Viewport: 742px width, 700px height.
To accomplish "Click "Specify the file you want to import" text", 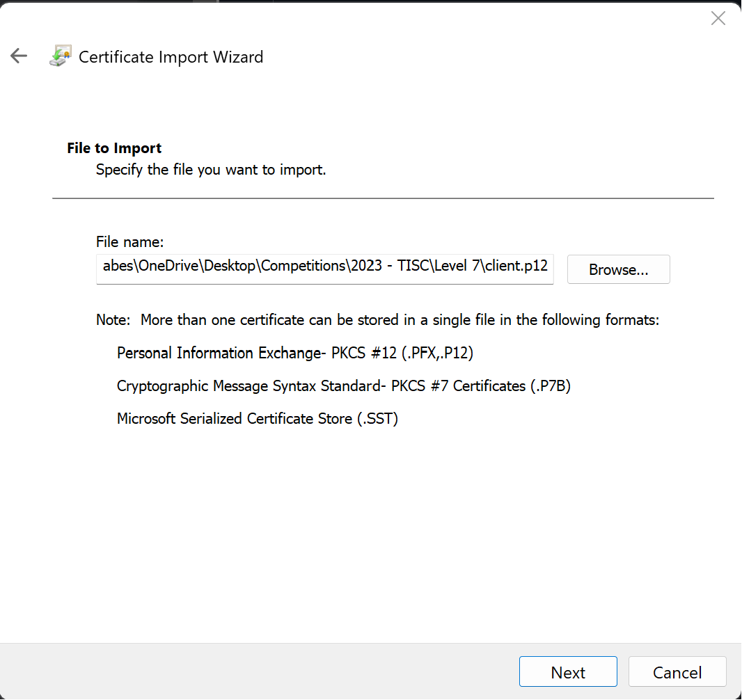I will [211, 169].
